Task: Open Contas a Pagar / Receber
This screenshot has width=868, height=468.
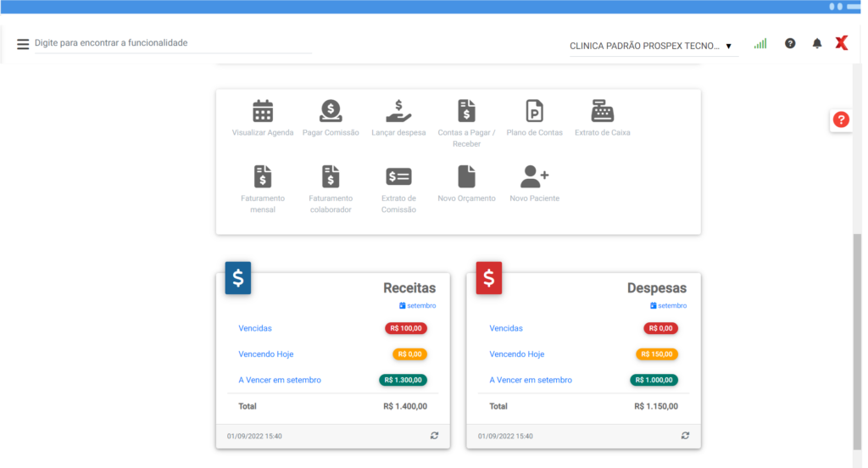Action: [x=466, y=111]
